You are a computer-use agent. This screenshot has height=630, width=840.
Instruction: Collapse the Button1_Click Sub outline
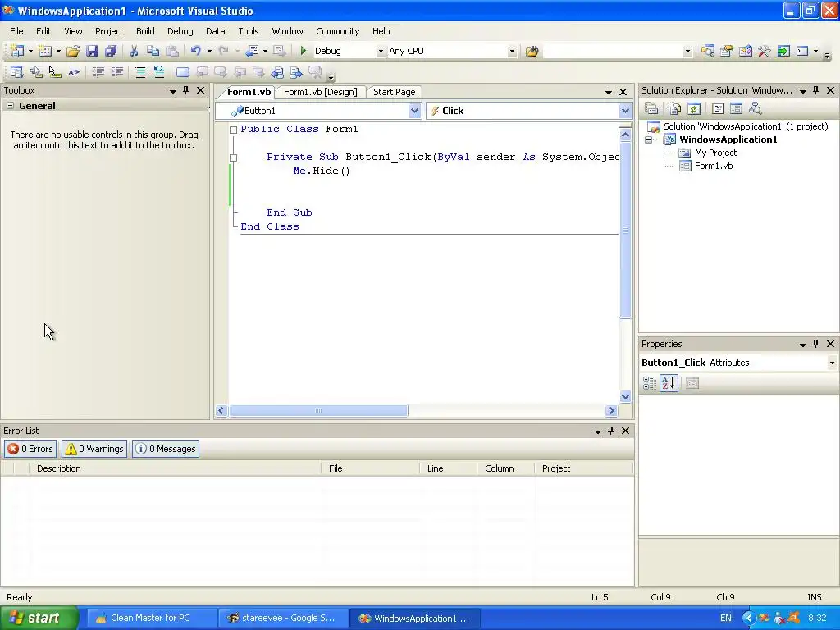pos(234,157)
